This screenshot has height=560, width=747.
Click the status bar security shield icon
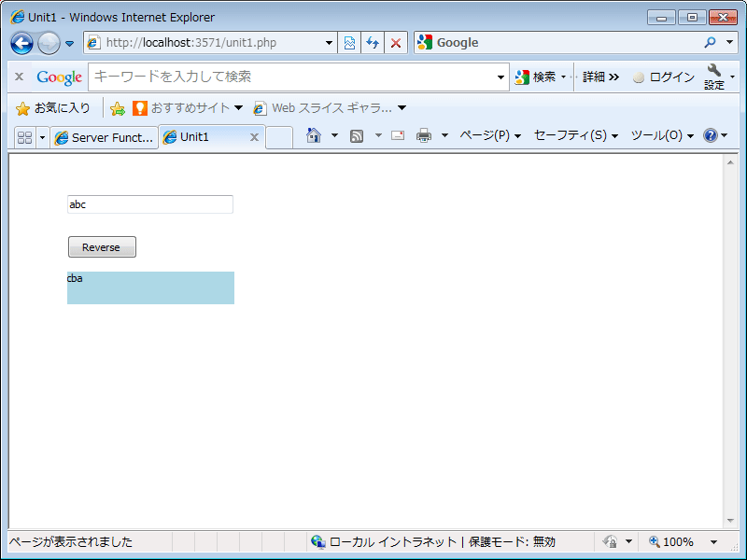(x=610, y=542)
